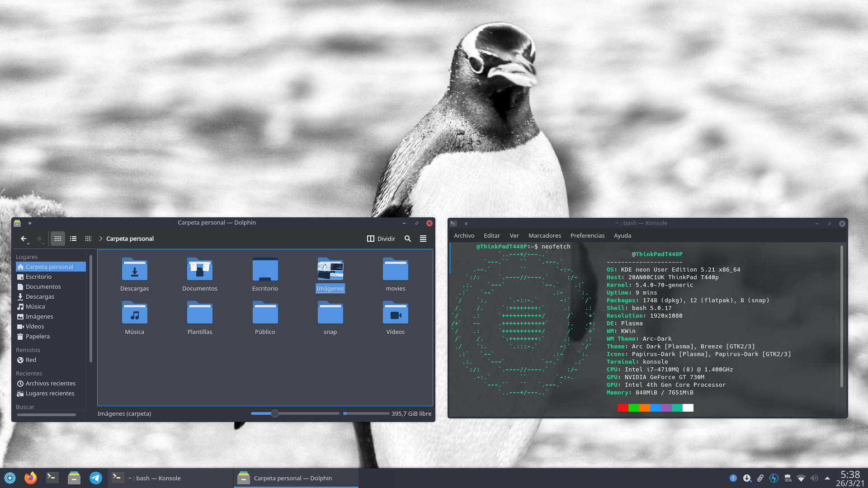Open Imágenes in the Lugares sidebar
This screenshot has height=488, width=868.
[51, 316]
